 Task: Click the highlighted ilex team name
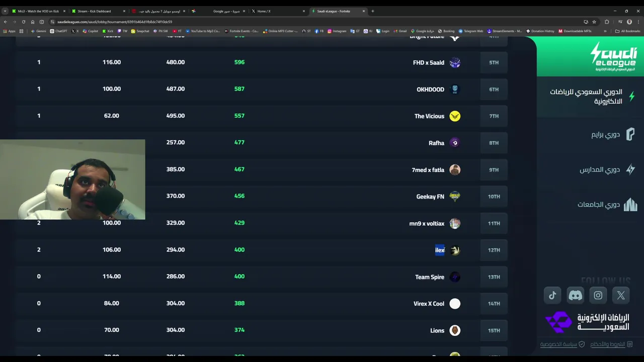[x=440, y=250]
